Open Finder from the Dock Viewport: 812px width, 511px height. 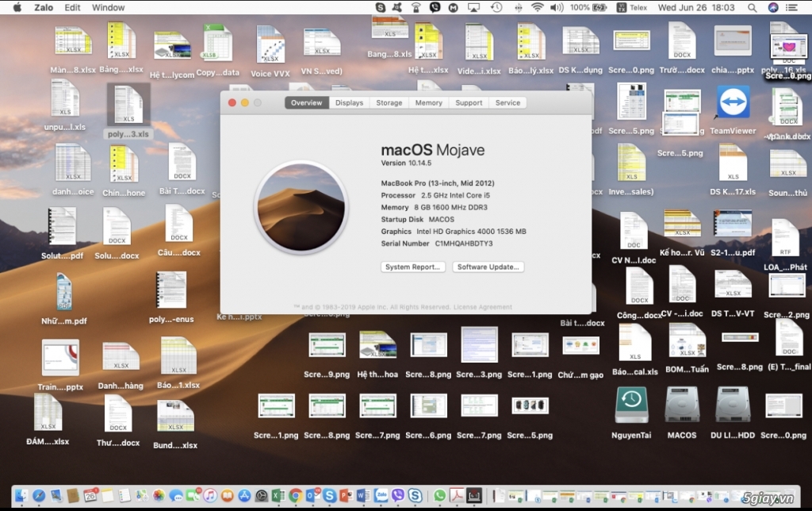click(21, 495)
